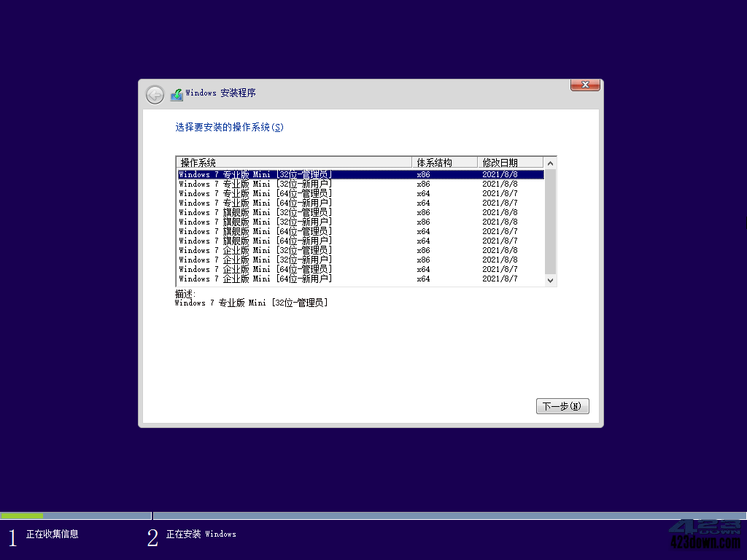Click the Windows installer icon in the title bar
The width and height of the screenshot is (747, 560).
pos(176,93)
